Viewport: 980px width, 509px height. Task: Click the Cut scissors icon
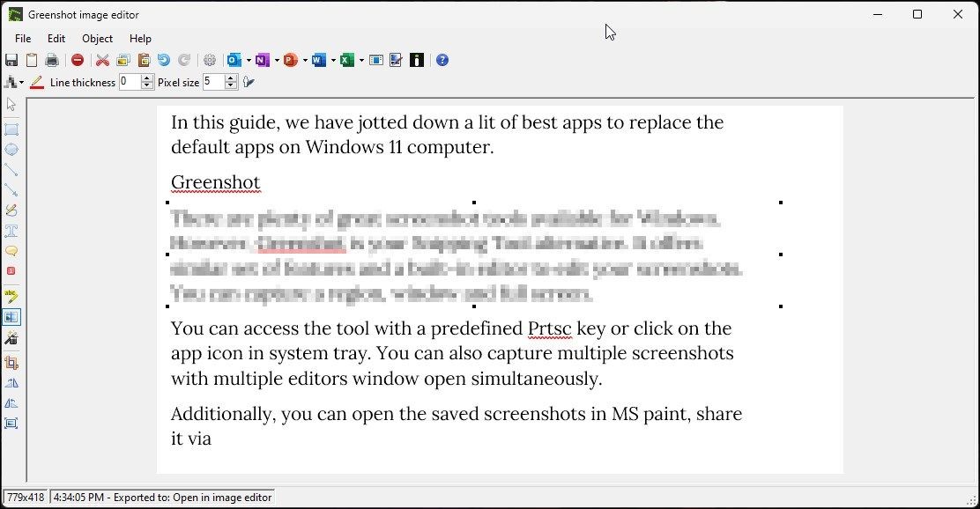click(x=102, y=60)
